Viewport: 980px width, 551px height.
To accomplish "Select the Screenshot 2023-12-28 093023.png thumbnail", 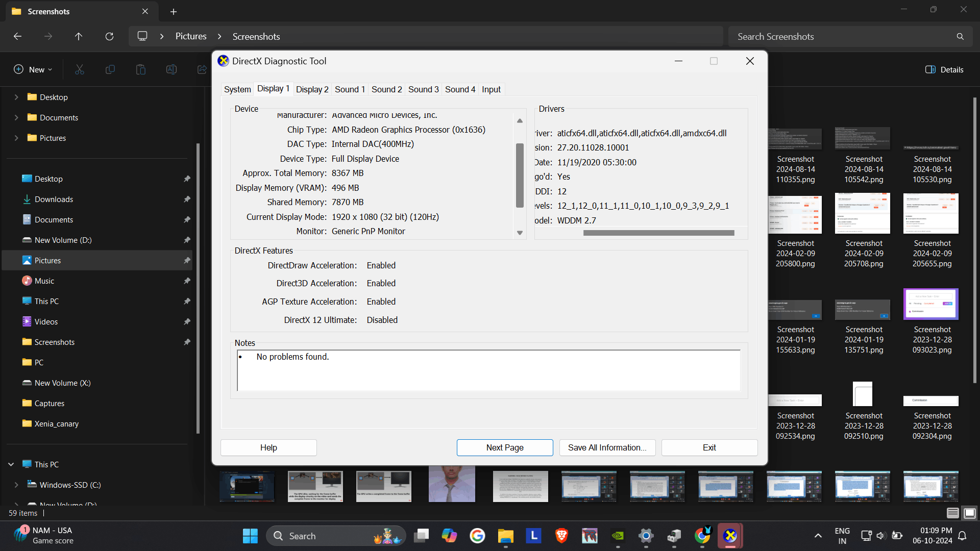I will tap(930, 304).
